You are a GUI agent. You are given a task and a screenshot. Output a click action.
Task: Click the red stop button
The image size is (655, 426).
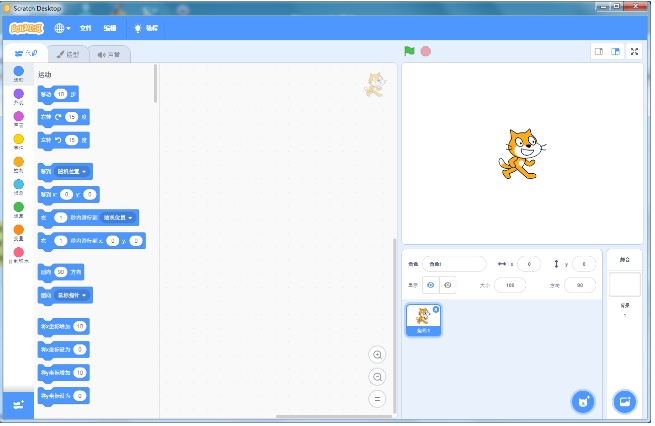pos(426,51)
